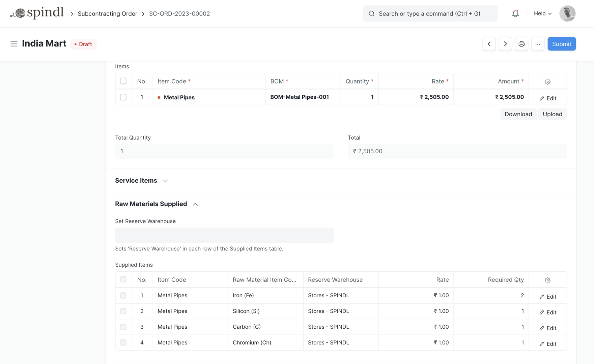Open Supplied Items table settings gear
This screenshot has width=594, height=364.
(x=547, y=280)
